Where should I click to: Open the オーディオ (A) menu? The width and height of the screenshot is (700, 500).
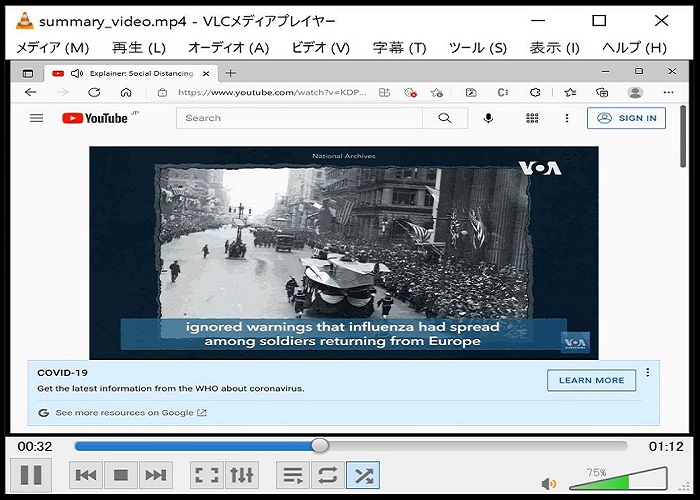pos(229,47)
